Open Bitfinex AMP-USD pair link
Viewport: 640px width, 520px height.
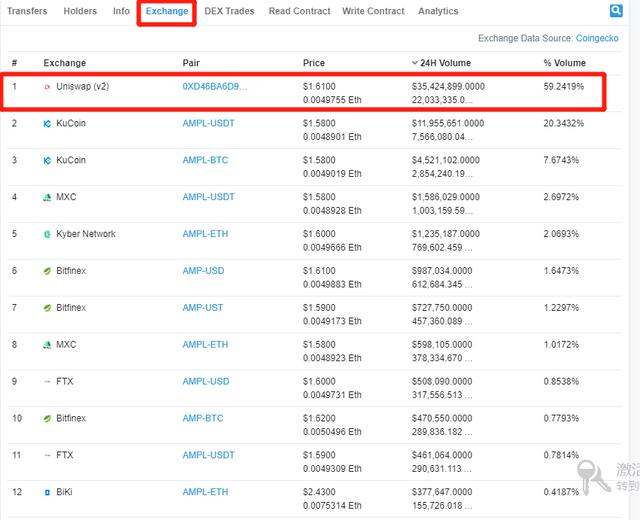[203, 271]
